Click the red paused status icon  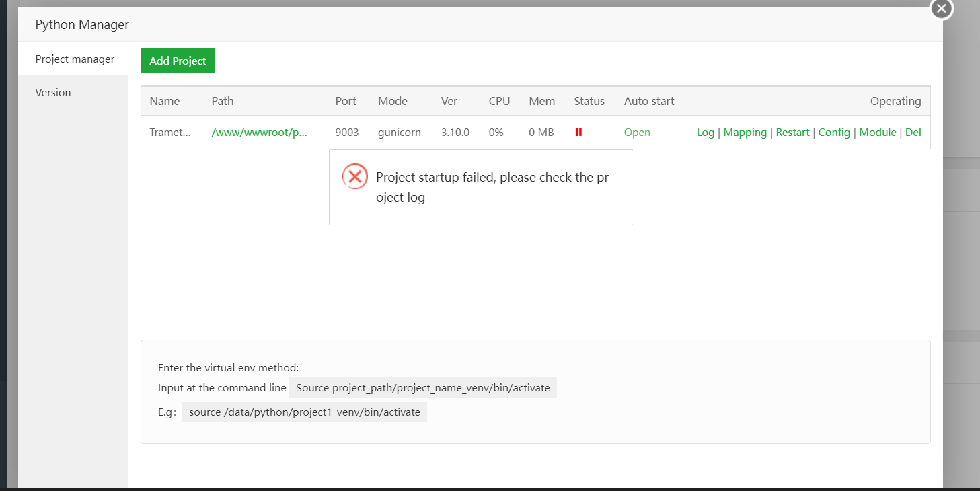[578, 133]
